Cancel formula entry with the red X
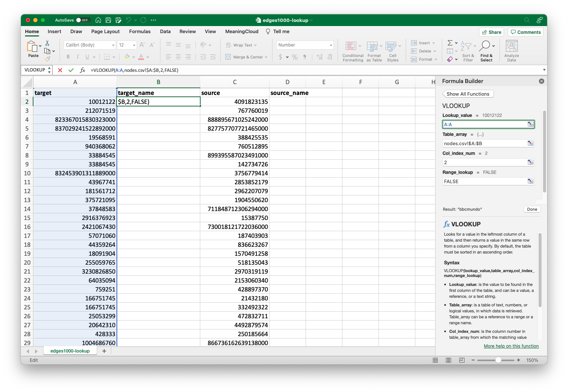Viewport: 568px width, 392px height. pos(60,70)
